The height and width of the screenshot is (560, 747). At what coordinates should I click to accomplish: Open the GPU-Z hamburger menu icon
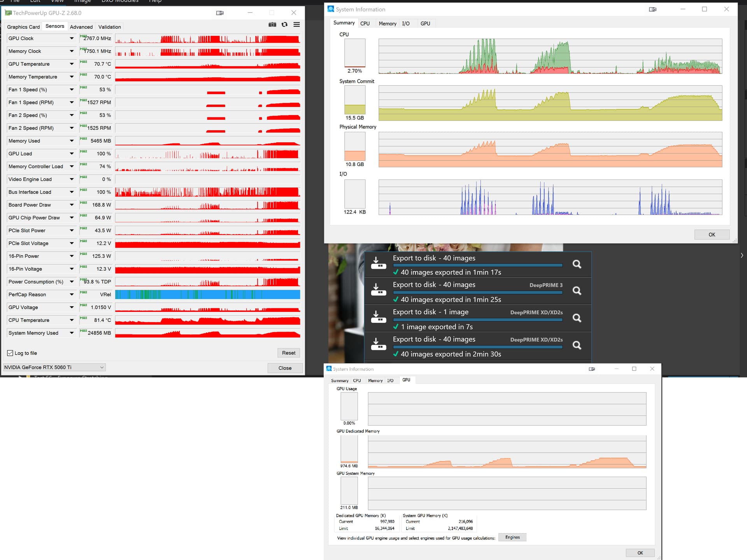pos(296,24)
